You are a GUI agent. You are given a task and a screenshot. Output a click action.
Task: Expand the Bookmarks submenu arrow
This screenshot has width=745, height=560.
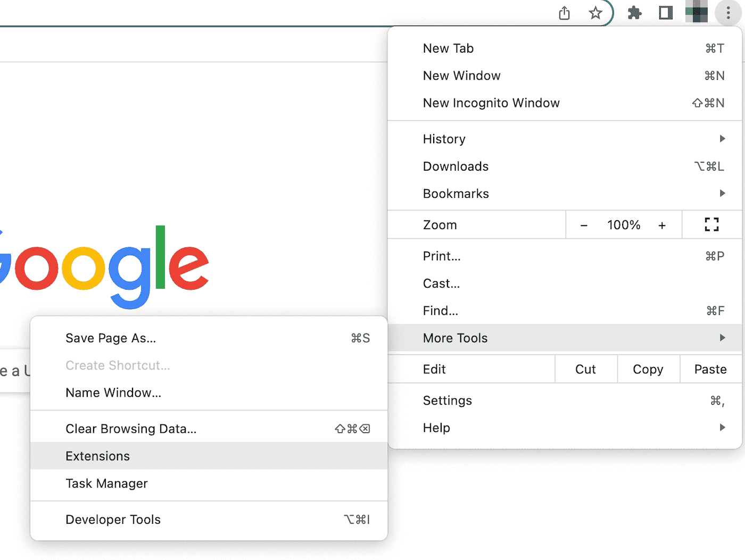click(722, 194)
